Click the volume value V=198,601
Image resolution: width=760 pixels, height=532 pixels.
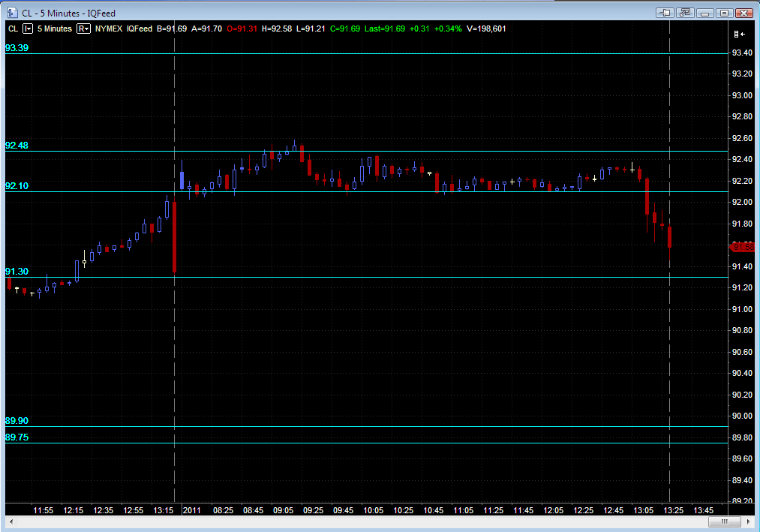pyautogui.click(x=486, y=29)
